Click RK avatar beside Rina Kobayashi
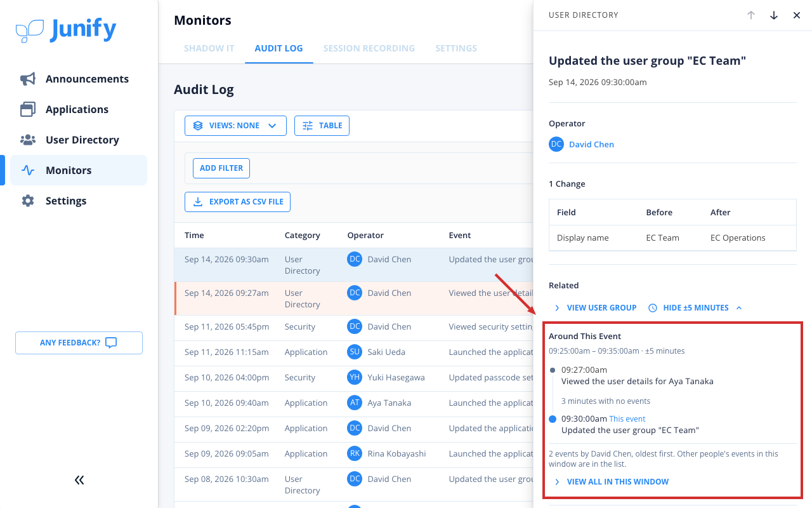The image size is (812, 508). tap(355, 453)
